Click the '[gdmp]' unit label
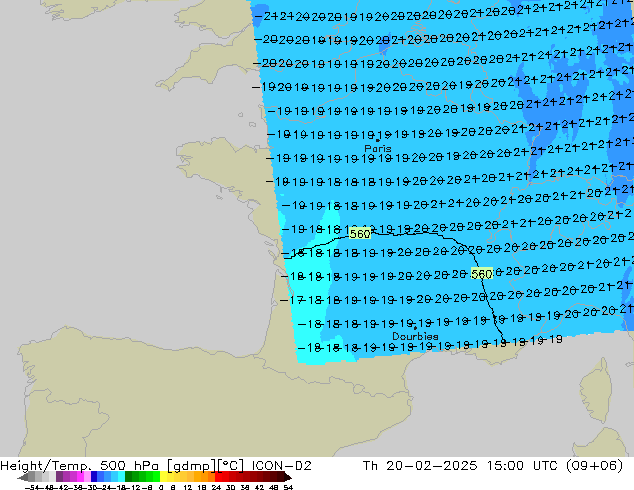 pyautogui.click(x=191, y=466)
